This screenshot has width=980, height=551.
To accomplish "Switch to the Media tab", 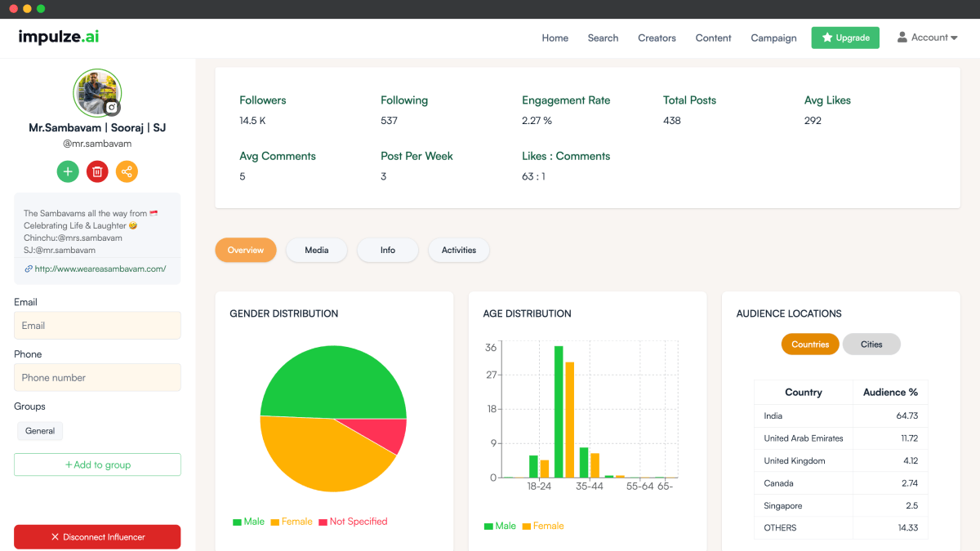I will 316,251.
